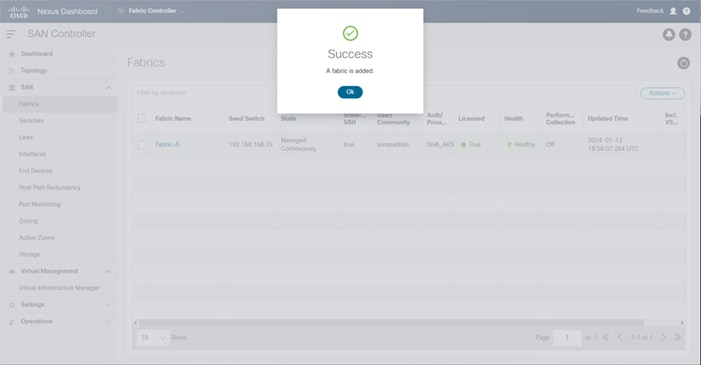Open Storage in the sidebar
701x365 pixels.
click(x=30, y=254)
